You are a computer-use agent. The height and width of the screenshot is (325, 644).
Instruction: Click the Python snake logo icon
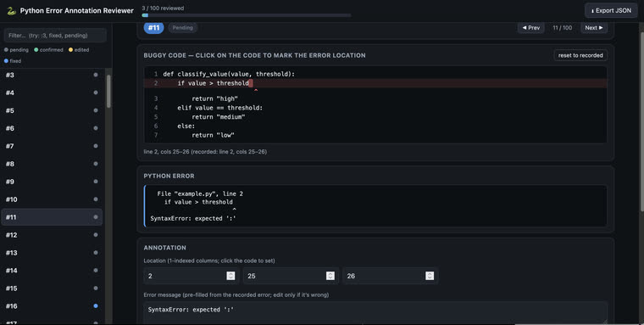(12, 11)
